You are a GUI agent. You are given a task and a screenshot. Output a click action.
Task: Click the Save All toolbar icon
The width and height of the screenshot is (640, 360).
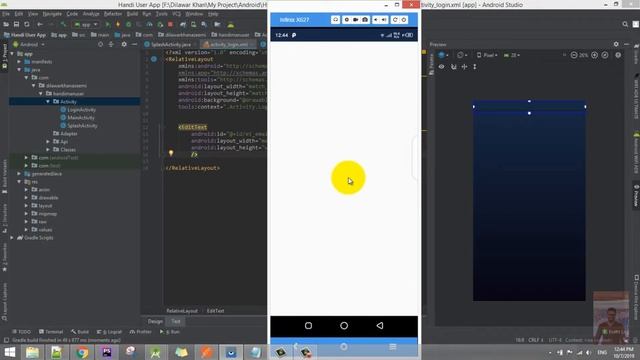pos(16,24)
